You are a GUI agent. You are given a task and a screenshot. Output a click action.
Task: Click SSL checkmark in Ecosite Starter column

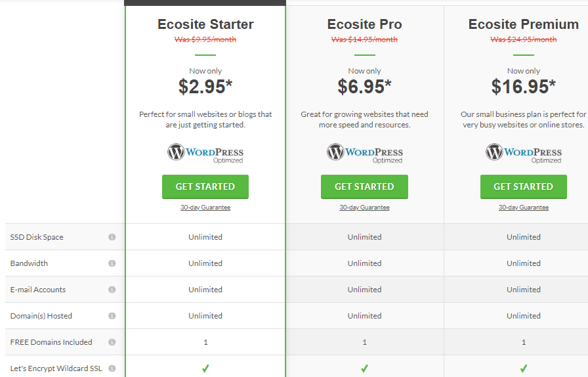click(x=205, y=368)
